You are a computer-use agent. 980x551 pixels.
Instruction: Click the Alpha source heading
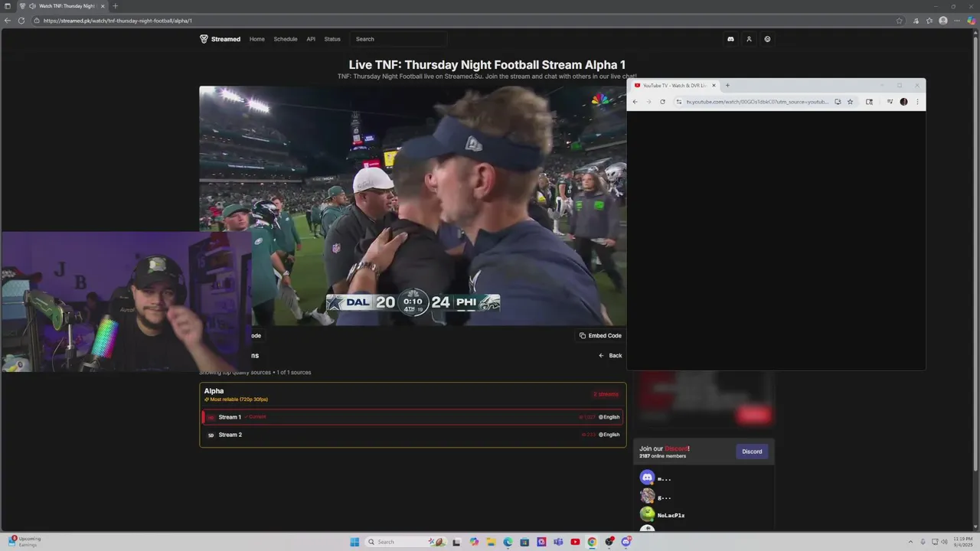click(214, 391)
